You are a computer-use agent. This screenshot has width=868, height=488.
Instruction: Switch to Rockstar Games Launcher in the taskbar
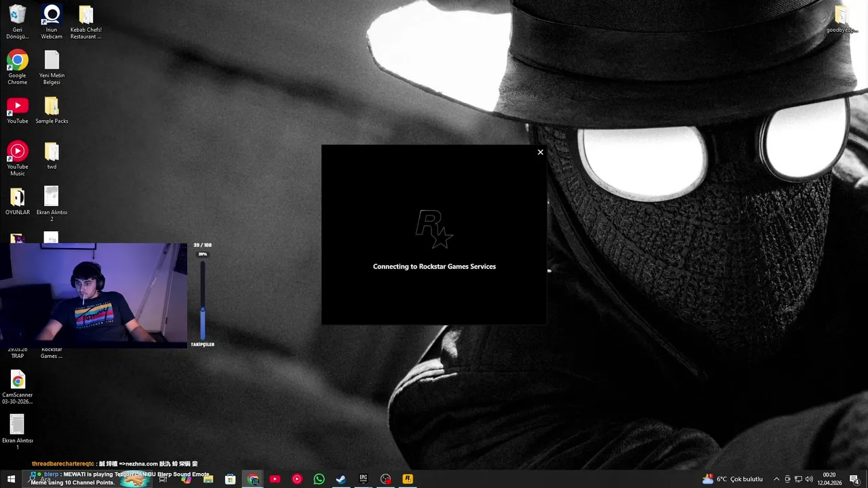[408, 479]
